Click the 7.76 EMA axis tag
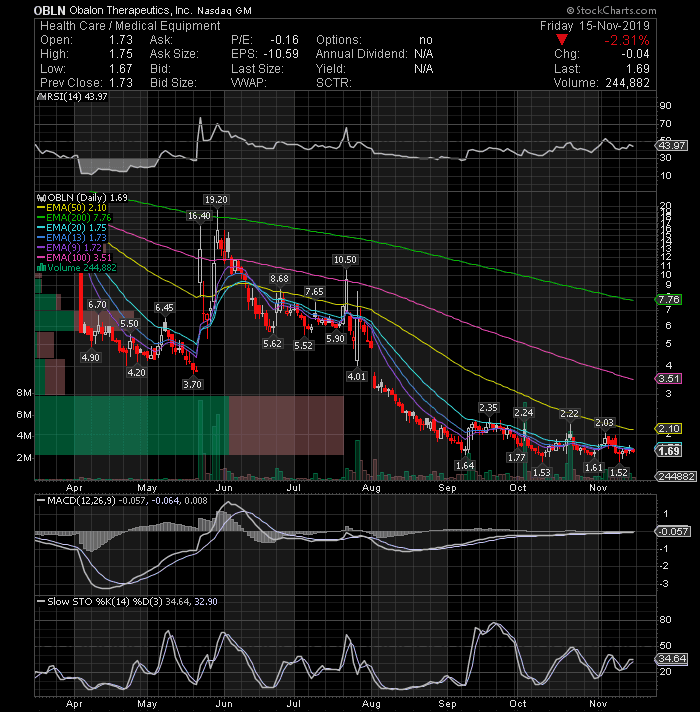Viewport: 700px width, 712px height. click(668, 300)
